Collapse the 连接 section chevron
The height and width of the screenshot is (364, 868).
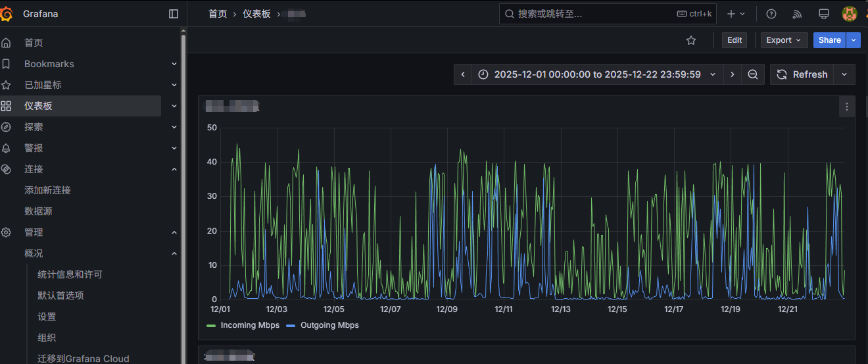174,169
